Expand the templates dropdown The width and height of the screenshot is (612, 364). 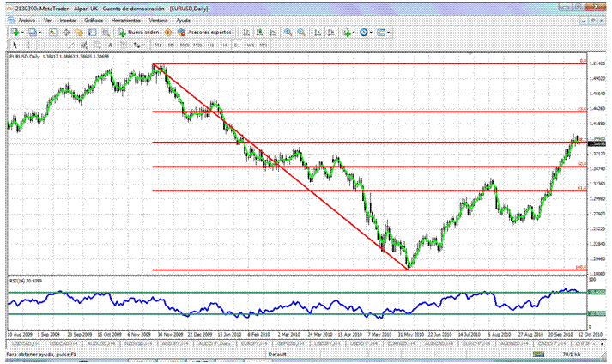tap(389, 32)
